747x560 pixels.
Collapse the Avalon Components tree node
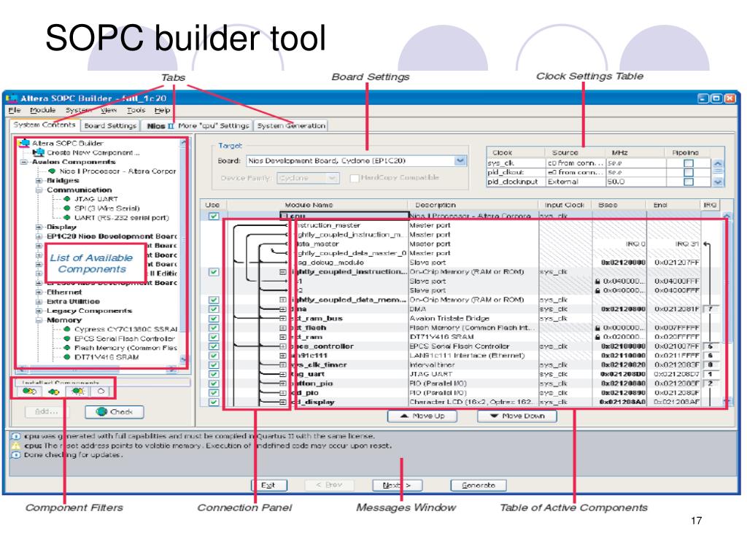tap(24, 162)
